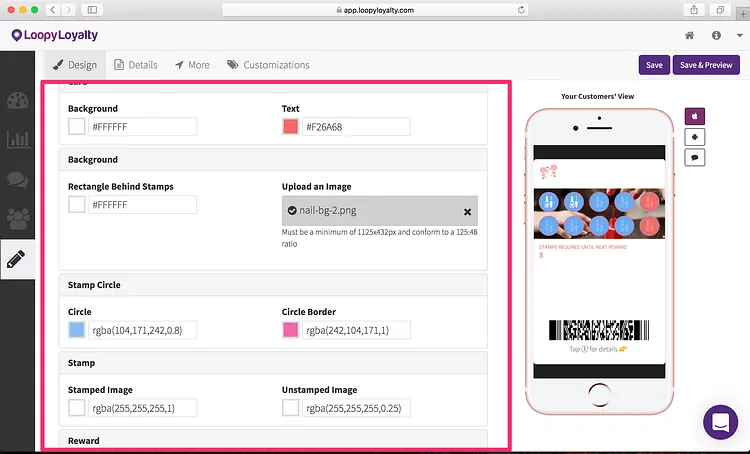The width and height of the screenshot is (750, 454).
Task: Edit Circle rgba(104,171,242,0.8) field
Action: (x=142, y=330)
